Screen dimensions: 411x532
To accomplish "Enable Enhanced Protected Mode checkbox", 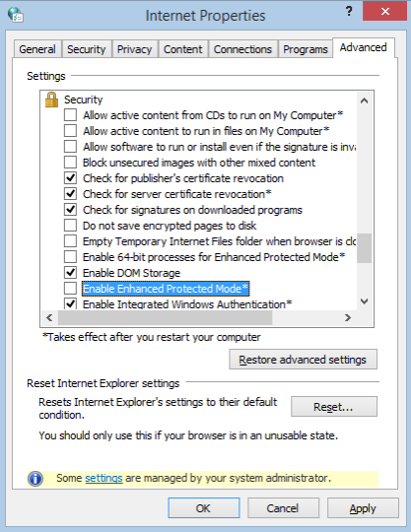I will click(70, 289).
